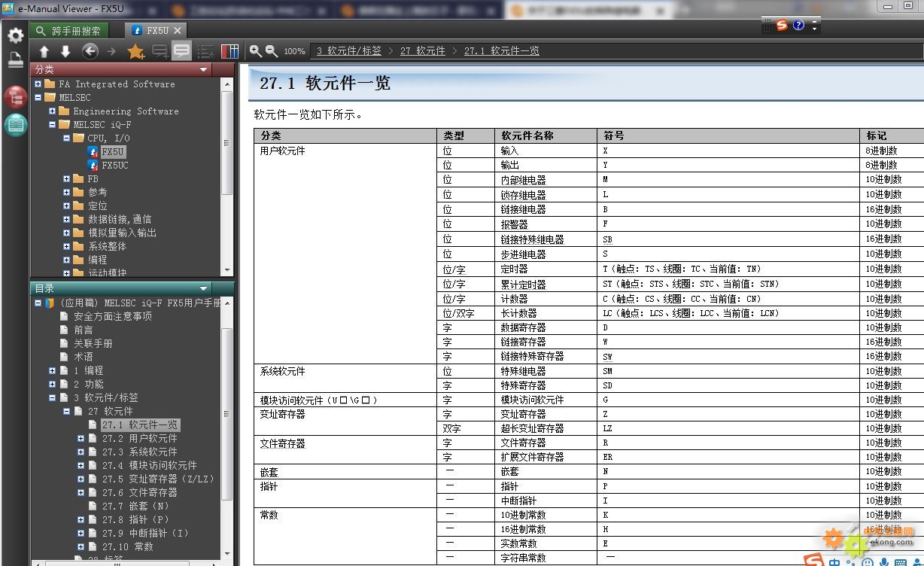Select FX5UC in the category tree

tap(115, 165)
